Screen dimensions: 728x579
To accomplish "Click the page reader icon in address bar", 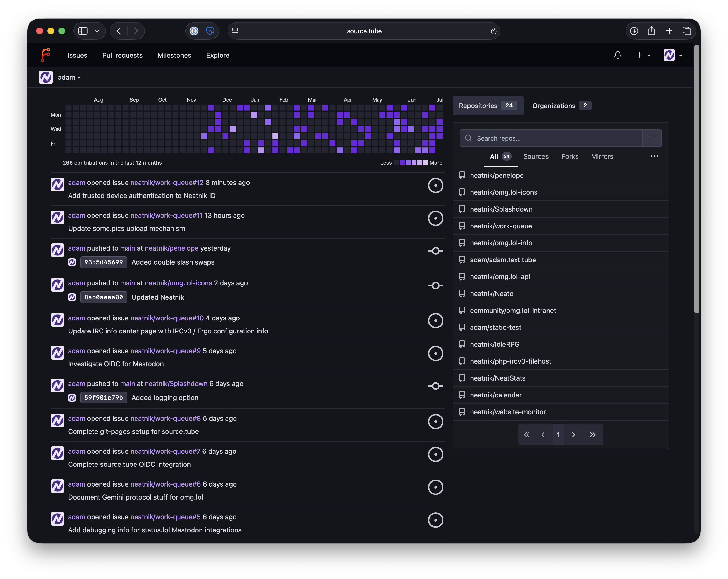I will click(235, 31).
